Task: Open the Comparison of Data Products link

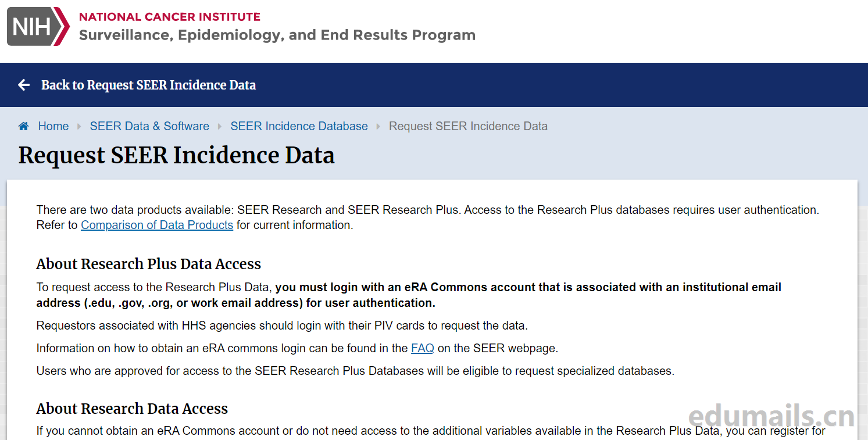Action: 157,225
